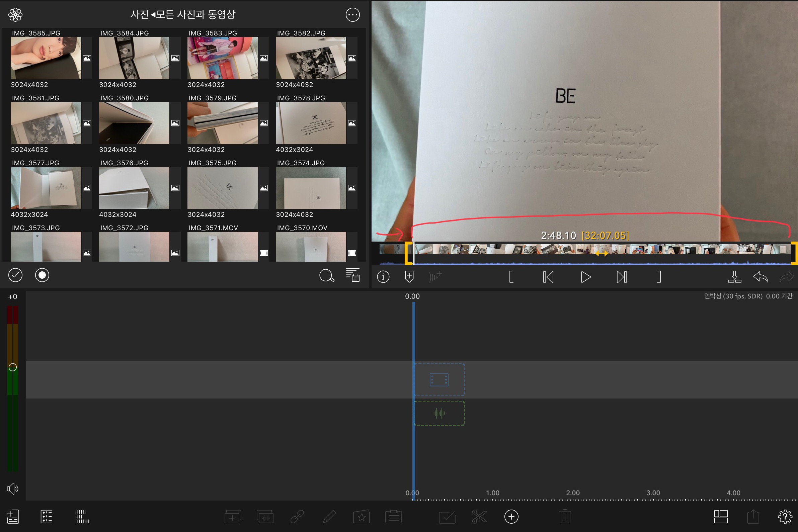The height and width of the screenshot is (532, 798).
Task: Open the scissors split tool
Action: point(479,517)
